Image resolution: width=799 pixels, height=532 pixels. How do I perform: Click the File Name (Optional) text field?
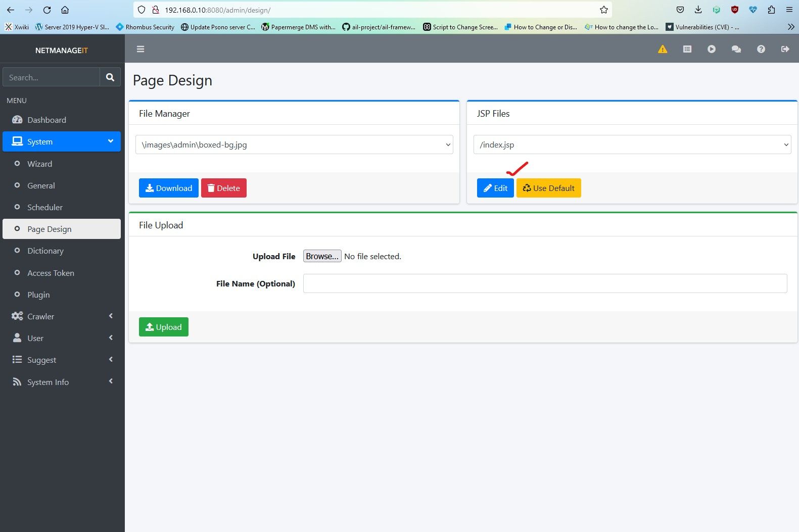tap(545, 283)
